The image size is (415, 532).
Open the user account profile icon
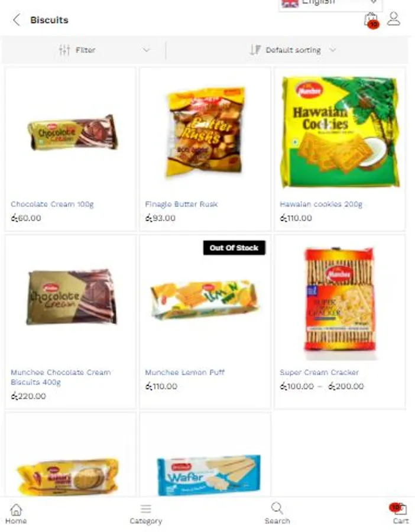click(394, 19)
